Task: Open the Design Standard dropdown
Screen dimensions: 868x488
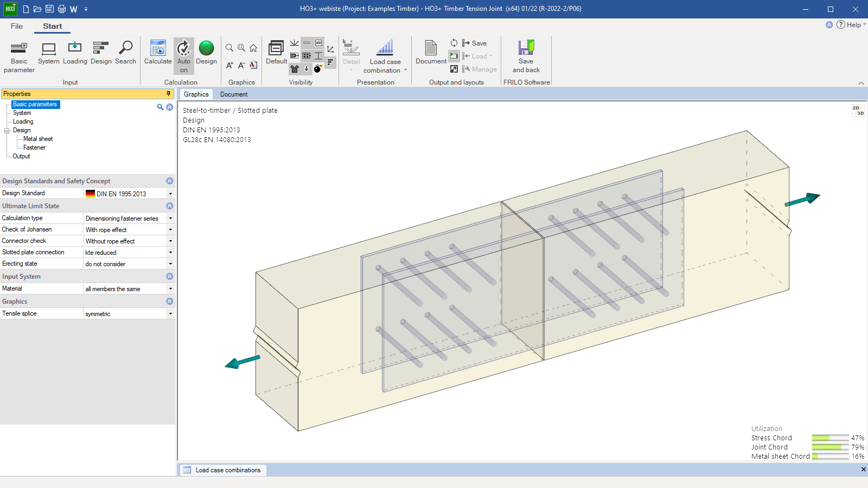Action: click(x=170, y=194)
